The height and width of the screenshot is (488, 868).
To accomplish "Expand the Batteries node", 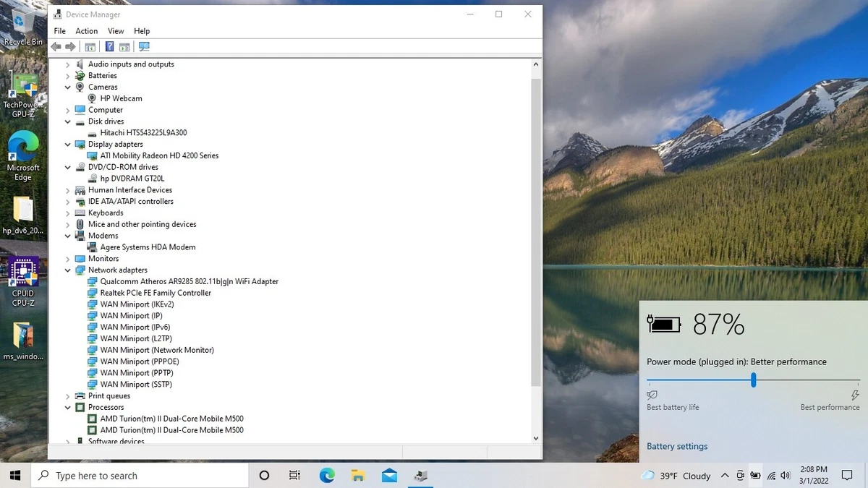I will pyautogui.click(x=68, y=76).
